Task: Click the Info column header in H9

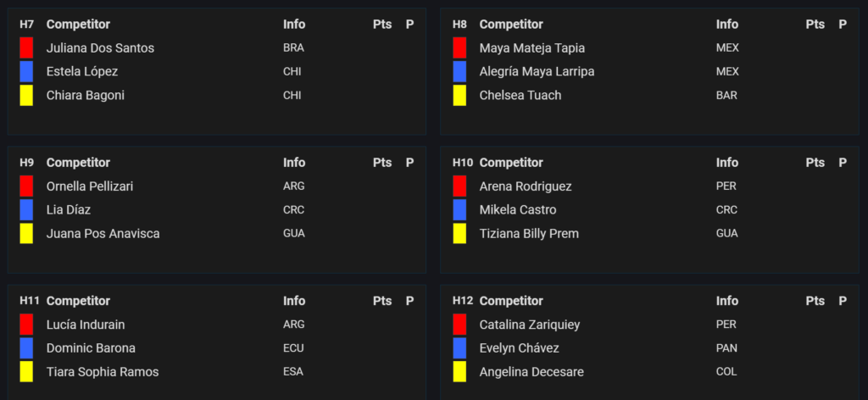Action: tap(294, 163)
